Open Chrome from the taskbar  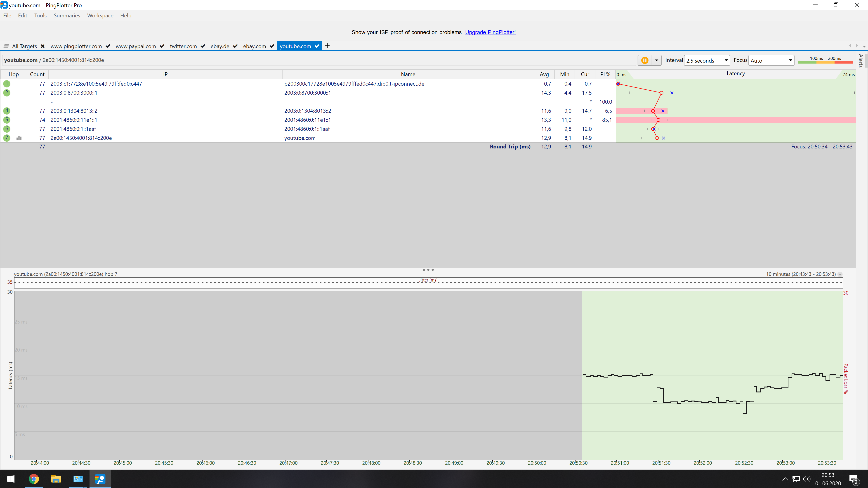click(34, 479)
